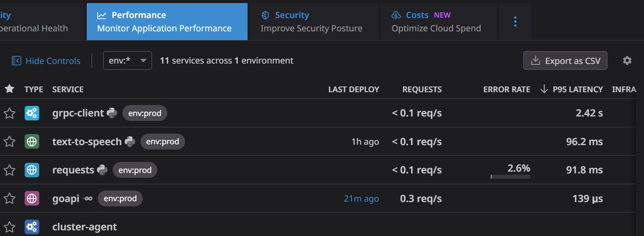Viewport: 644px width, 236px height.
Task: Click Export as CSV button
Action: (x=565, y=61)
